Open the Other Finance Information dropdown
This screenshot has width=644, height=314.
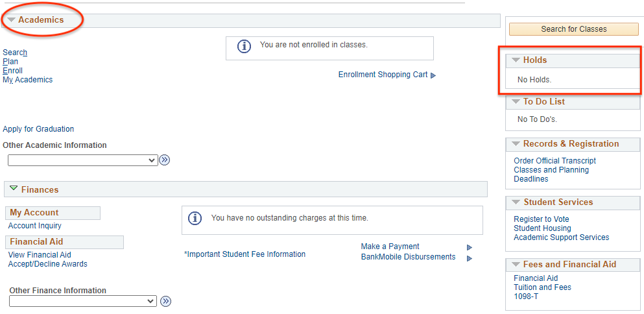83,301
